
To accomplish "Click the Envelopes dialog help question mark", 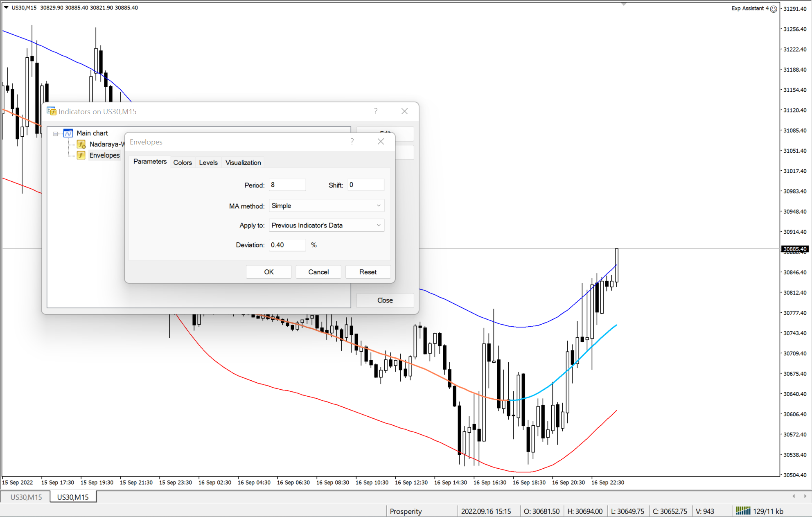I will [352, 142].
